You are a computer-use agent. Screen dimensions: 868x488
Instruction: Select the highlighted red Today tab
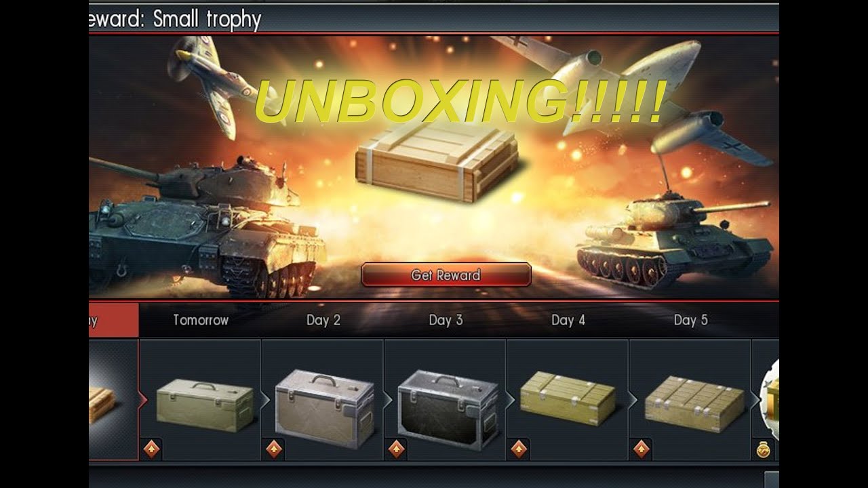coord(113,320)
